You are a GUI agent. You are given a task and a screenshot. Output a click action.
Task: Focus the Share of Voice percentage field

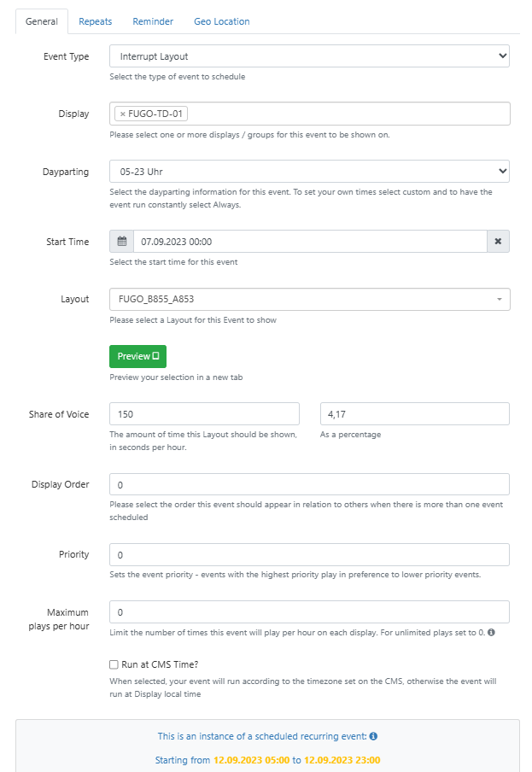tap(415, 414)
